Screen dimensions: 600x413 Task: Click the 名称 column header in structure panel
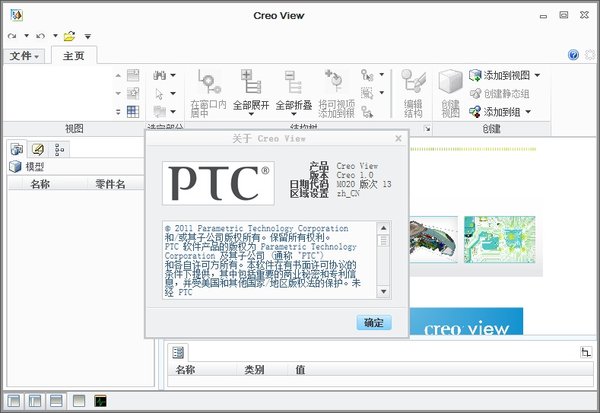click(40, 184)
